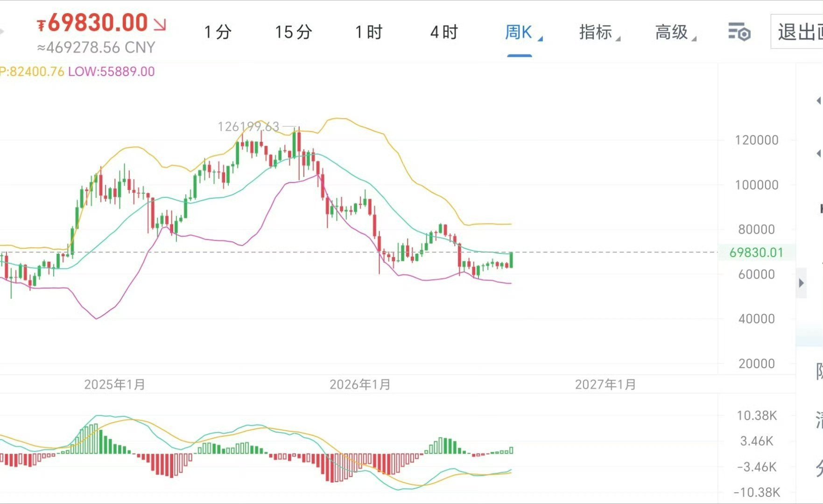Click the 40000 price axis label
Viewport: 823px width, 504px height.
[x=757, y=319]
